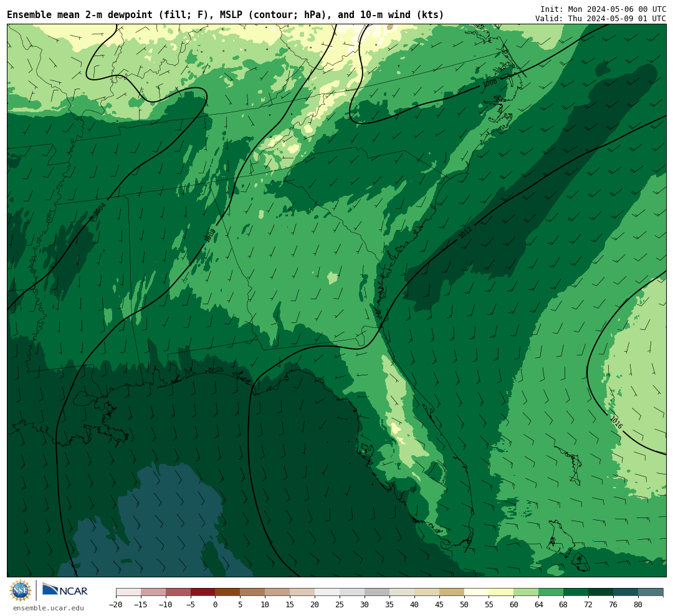Click the 'Valid: Thu 2024-05-09 01 UTC' text
673x616 pixels.
click(x=601, y=19)
